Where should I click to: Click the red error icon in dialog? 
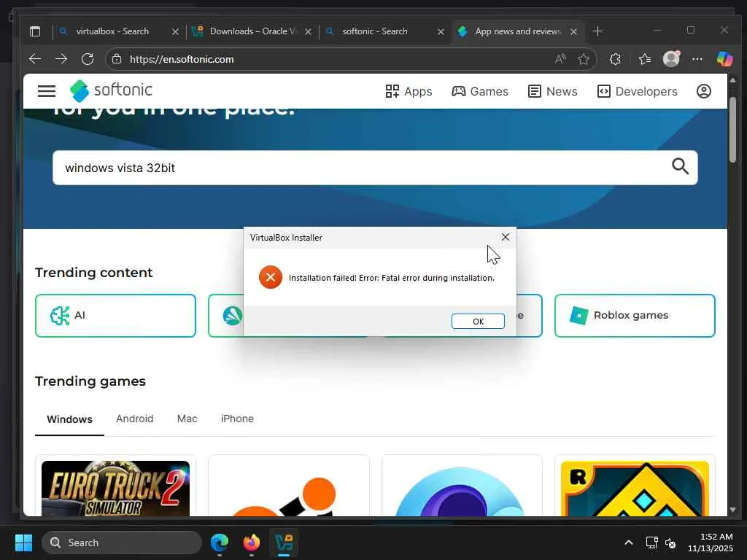pyautogui.click(x=271, y=277)
